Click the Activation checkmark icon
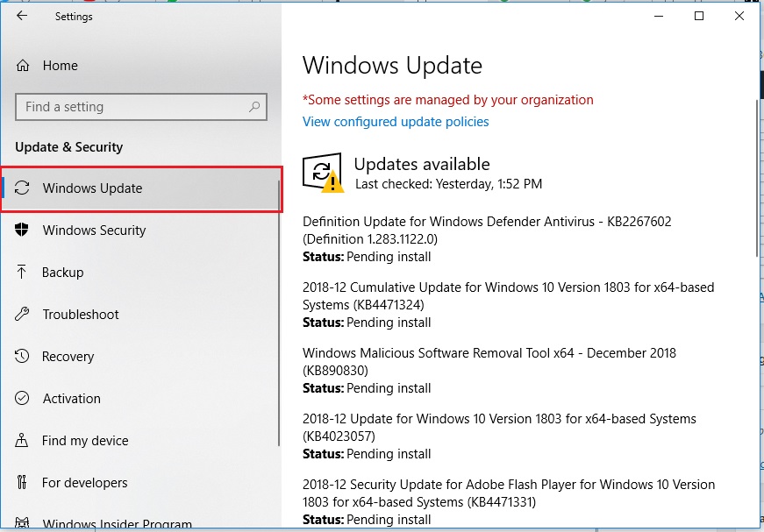 [x=24, y=399]
